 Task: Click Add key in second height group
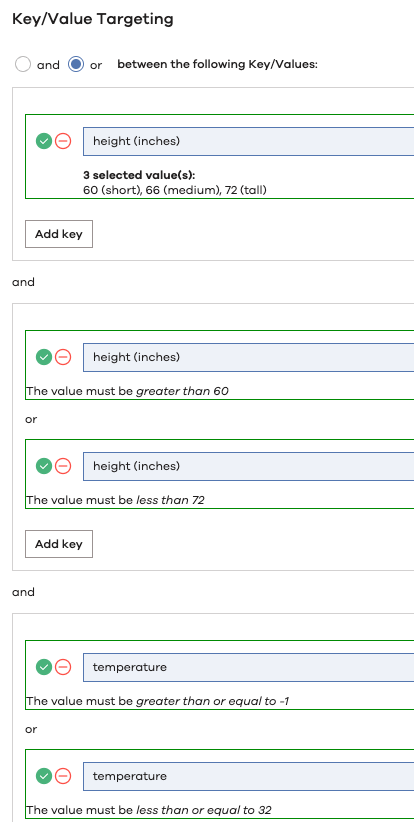[x=59, y=544]
